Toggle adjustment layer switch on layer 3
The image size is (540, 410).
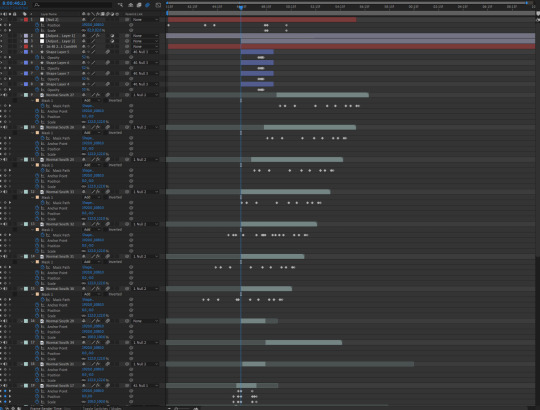[x=112, y=41]
